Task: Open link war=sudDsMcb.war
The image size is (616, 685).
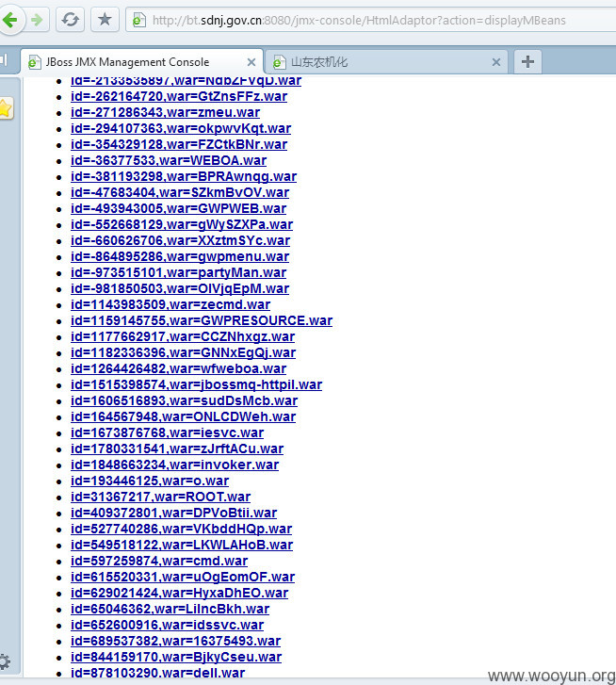Action: tap(184, 400)
